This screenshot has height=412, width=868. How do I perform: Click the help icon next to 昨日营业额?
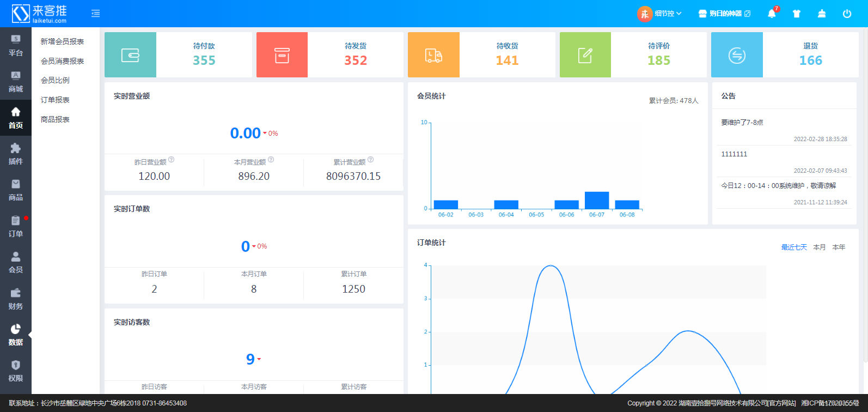pos(172,160)
